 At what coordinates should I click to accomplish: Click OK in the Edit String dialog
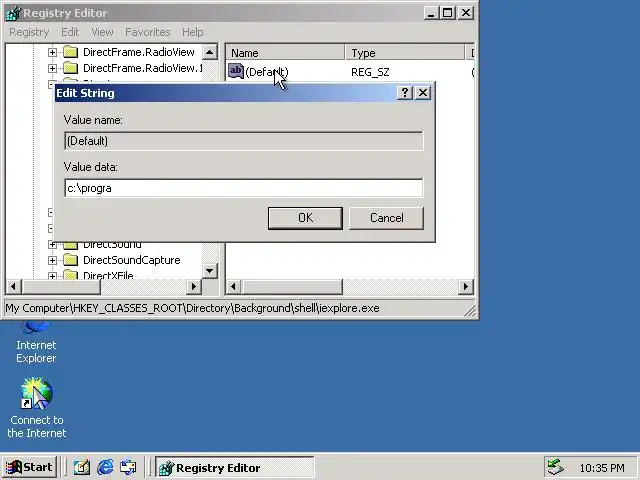tap(305, 218)
